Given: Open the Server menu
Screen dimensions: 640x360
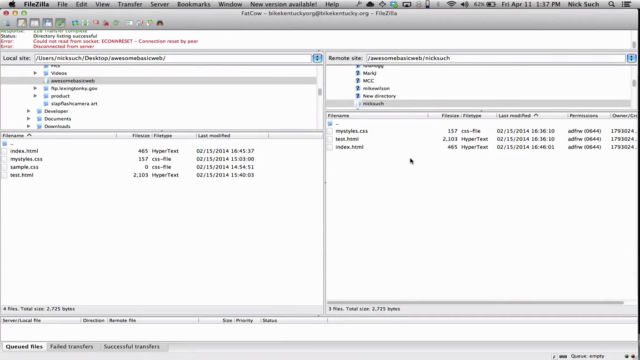Looking at the screenshot, I should coord(160,4).
